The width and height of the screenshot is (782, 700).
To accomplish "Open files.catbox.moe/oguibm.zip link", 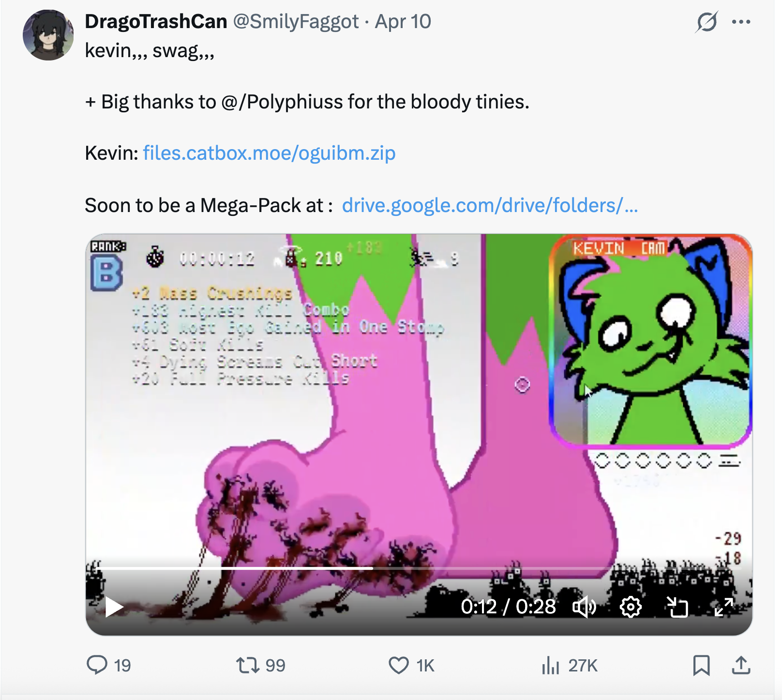I will click(x=269, y=153).
